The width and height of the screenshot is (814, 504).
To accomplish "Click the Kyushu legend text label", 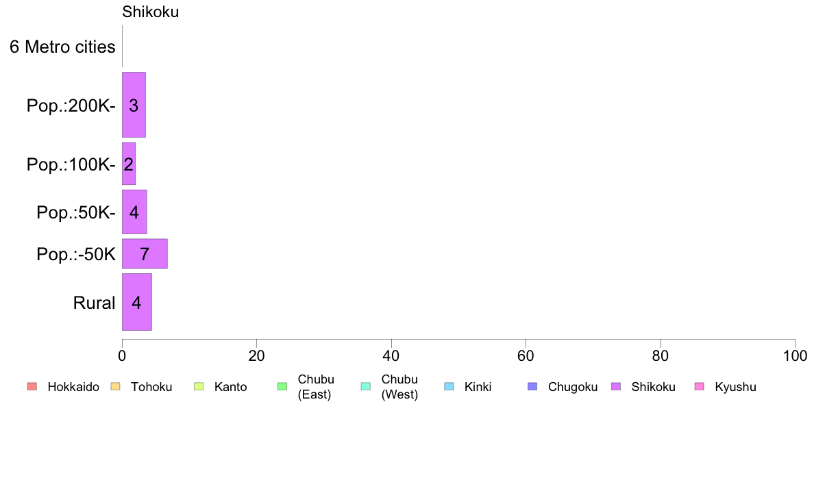I will 735,387.
